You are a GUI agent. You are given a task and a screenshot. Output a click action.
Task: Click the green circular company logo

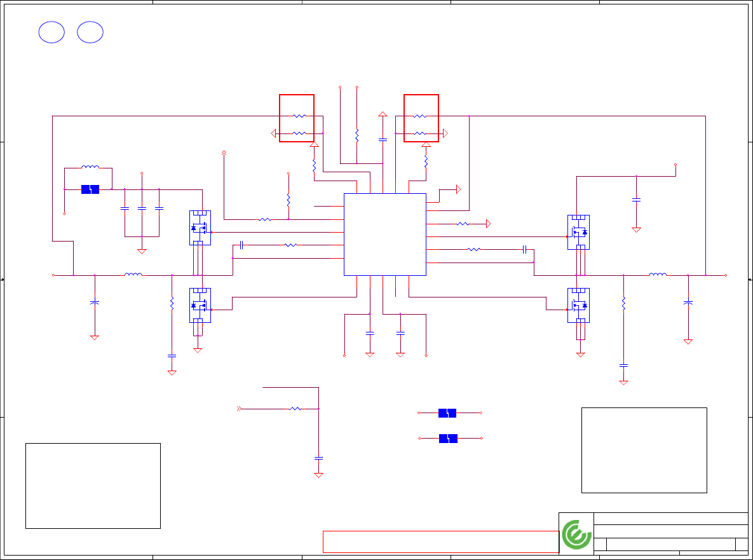coord(576,534)
